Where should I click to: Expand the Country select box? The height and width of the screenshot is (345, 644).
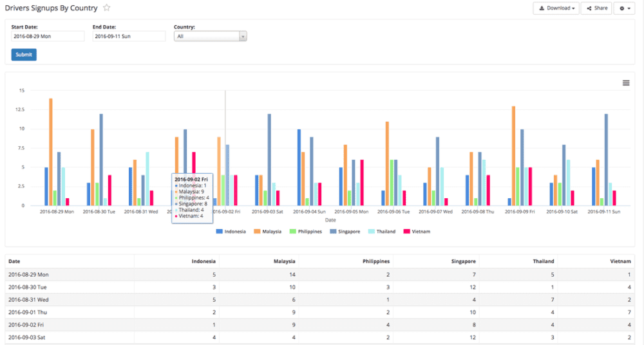tap(211, 37)
